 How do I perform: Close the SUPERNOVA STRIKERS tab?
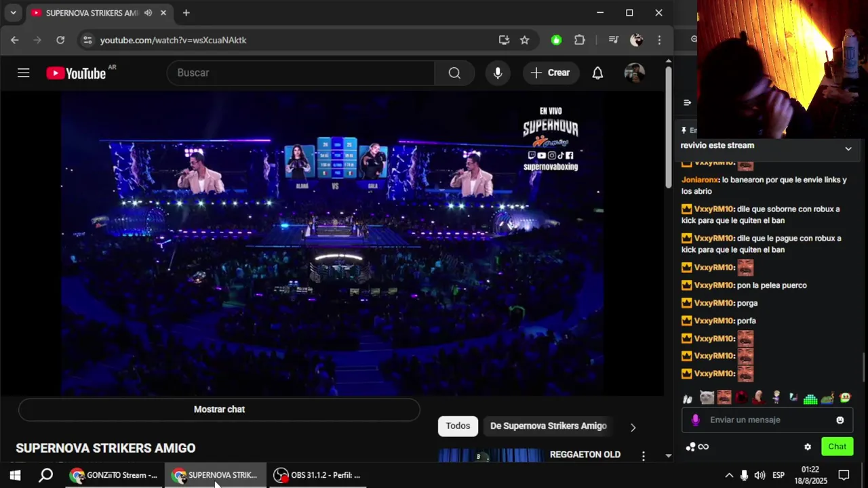point(163,13)
